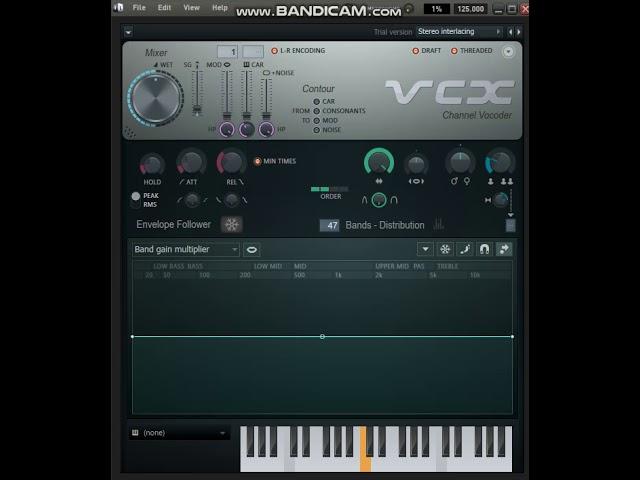This screenshot has width=640, height=480.
Task: Click the formant spread knob
Action: (x=416, y=164)
